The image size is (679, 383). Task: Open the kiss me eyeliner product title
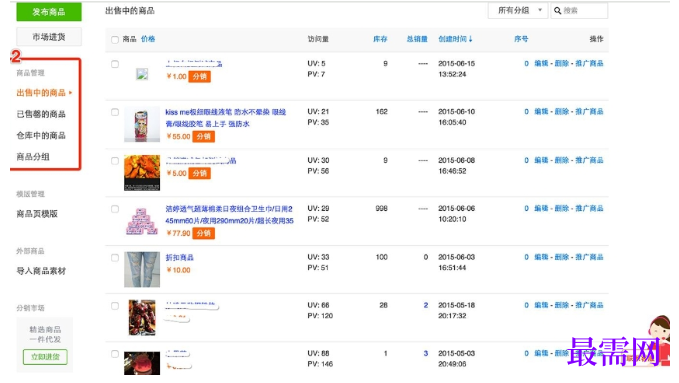[x=226, y=118]
